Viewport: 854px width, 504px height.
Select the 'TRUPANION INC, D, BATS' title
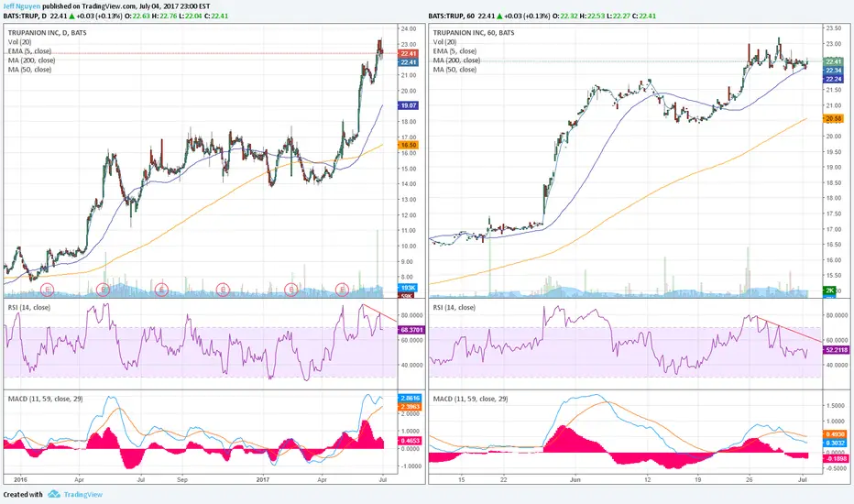click(x=47, y=33)
